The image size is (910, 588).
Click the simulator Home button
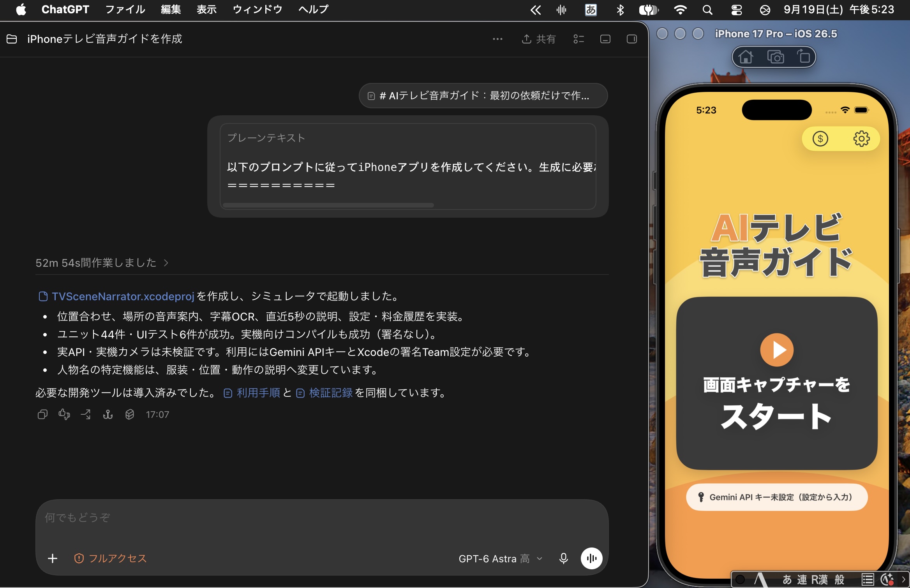(x=746, y=57)
